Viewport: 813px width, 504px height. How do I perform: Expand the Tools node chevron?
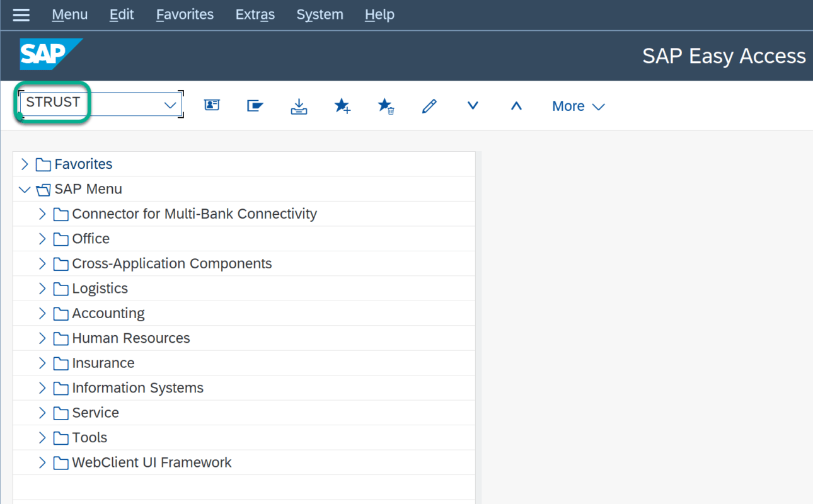coord(42,437)
